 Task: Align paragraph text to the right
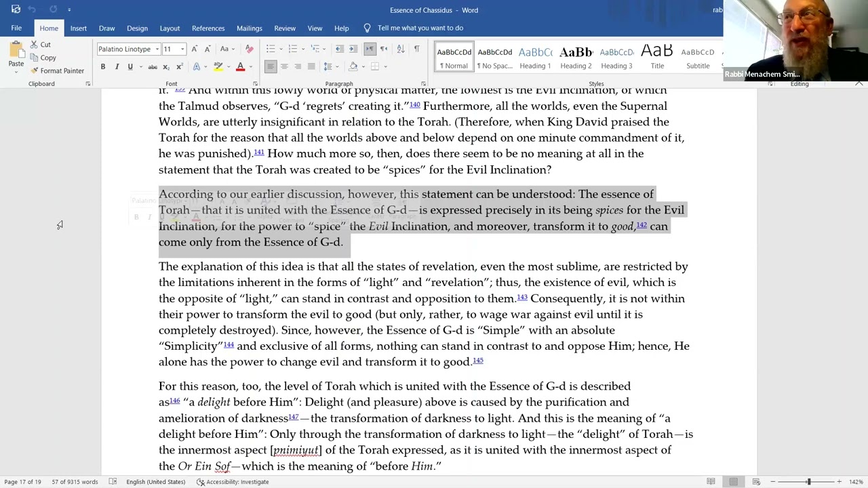coord(298,66)
